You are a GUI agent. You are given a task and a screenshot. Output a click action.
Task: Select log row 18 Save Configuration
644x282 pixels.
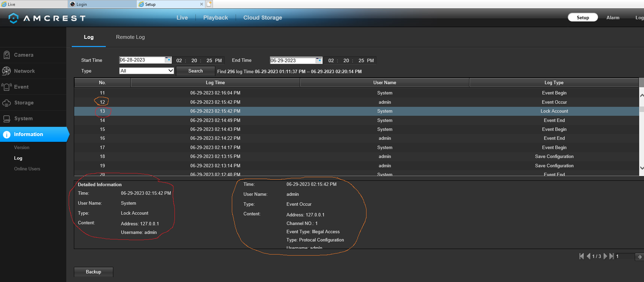coord(356,156)
